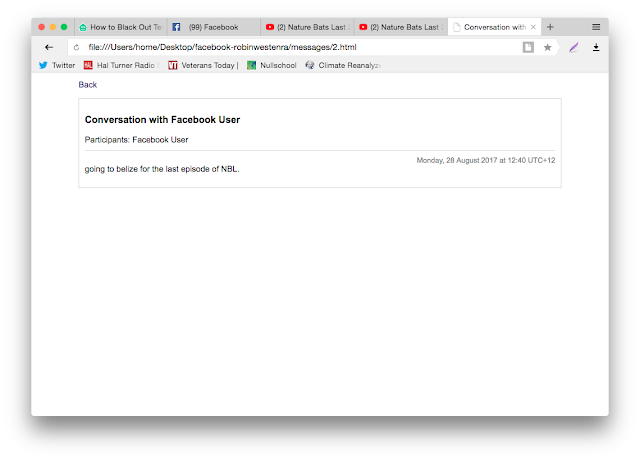Click the purple feather toolbar icon
This screenshot has height=461, width=640.
574,47
